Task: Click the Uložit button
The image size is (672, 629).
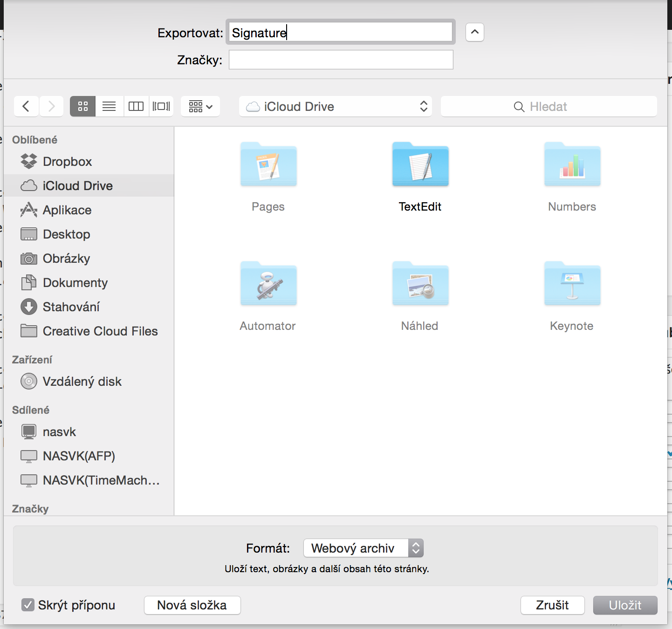Action: [625, 605]
